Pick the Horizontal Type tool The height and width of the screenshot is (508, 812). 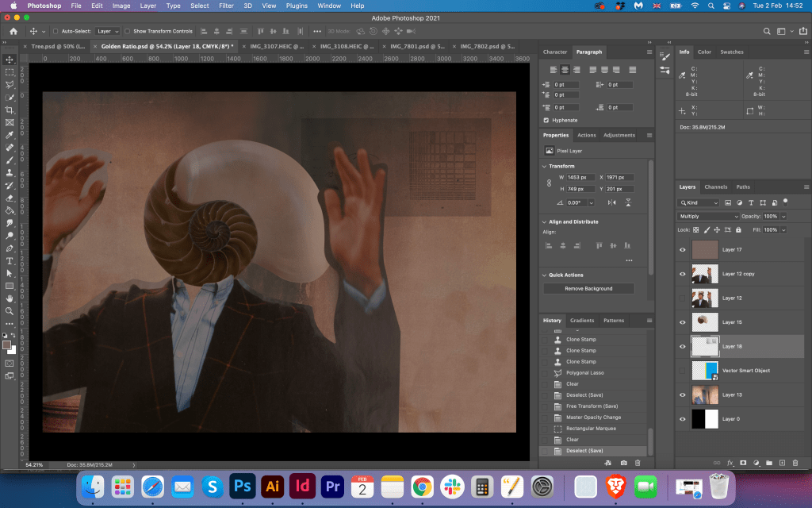pos(10,260)
